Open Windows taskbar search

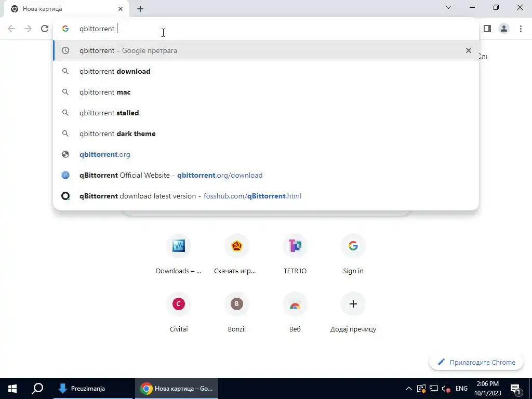point(37,389)
